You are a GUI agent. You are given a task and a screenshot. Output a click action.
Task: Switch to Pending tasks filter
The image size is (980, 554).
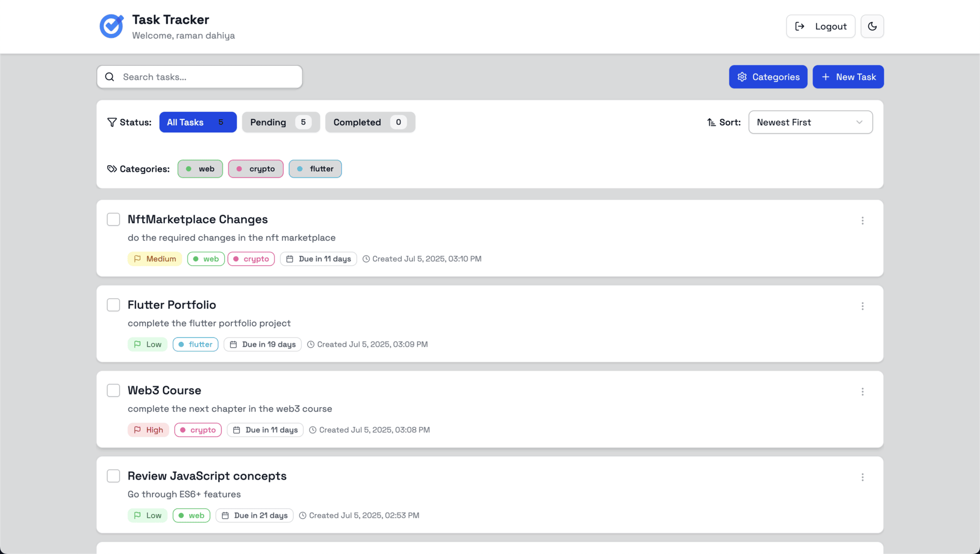click(x=281, y=122)
